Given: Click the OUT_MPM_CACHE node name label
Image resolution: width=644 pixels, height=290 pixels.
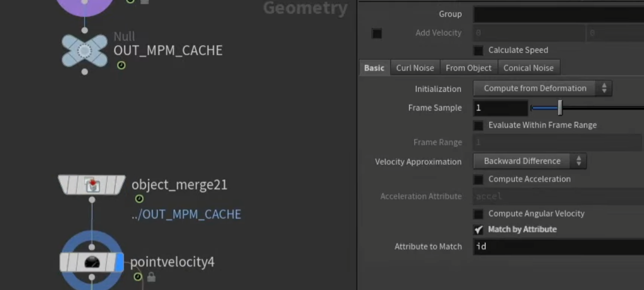Looking at the screenshot, I should 168,51.
